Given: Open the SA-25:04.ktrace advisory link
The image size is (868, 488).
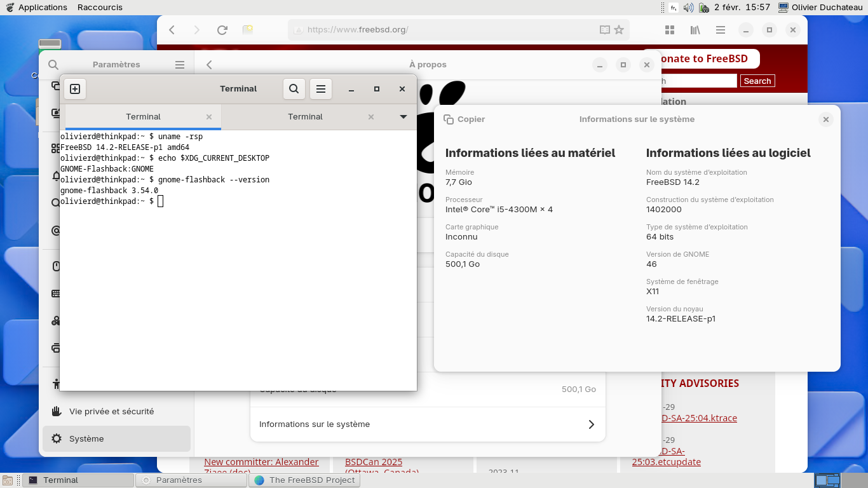Looking at the screenshot, I should (x=699, y=418).
